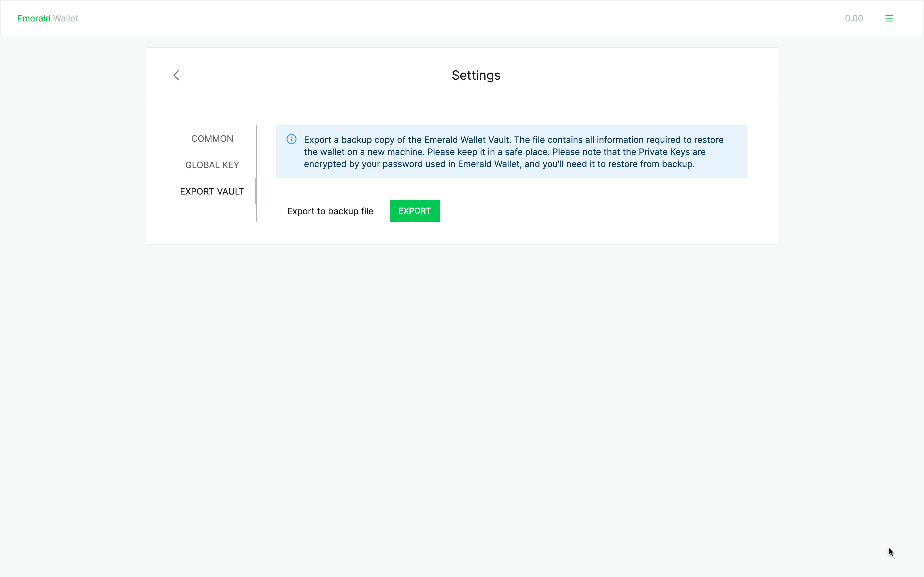The image size is (924, 577).
Task: Click blank card space right of Export
Action: (x=611, y=211)
